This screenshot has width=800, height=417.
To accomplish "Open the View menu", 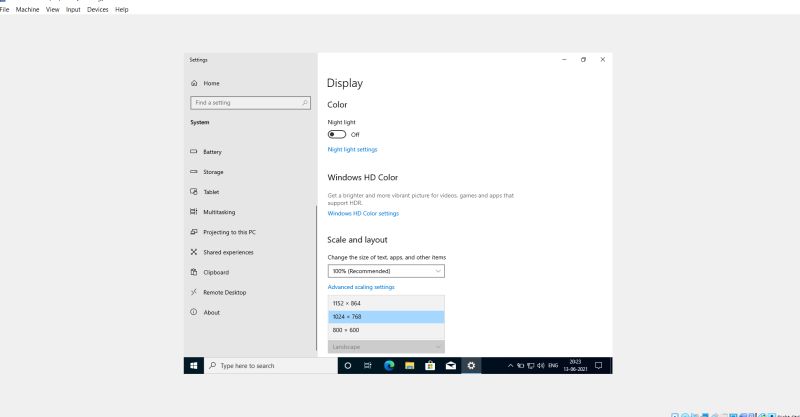I will pos(53,9).
